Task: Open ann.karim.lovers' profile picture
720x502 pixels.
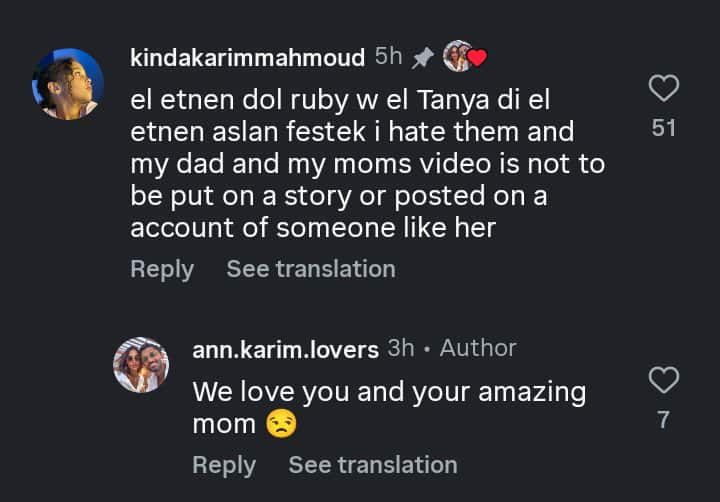Action: [x=141, y=365]
